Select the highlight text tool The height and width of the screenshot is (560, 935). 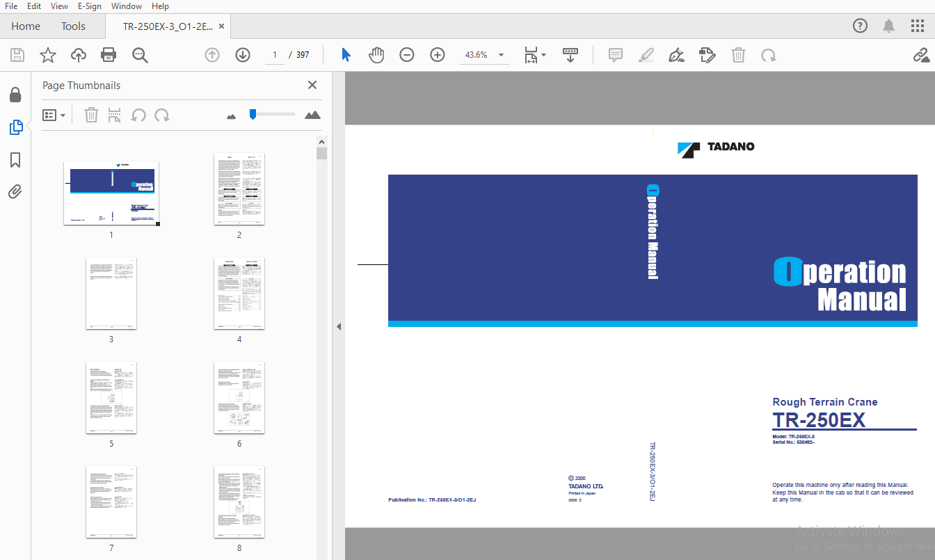point(646,55)
